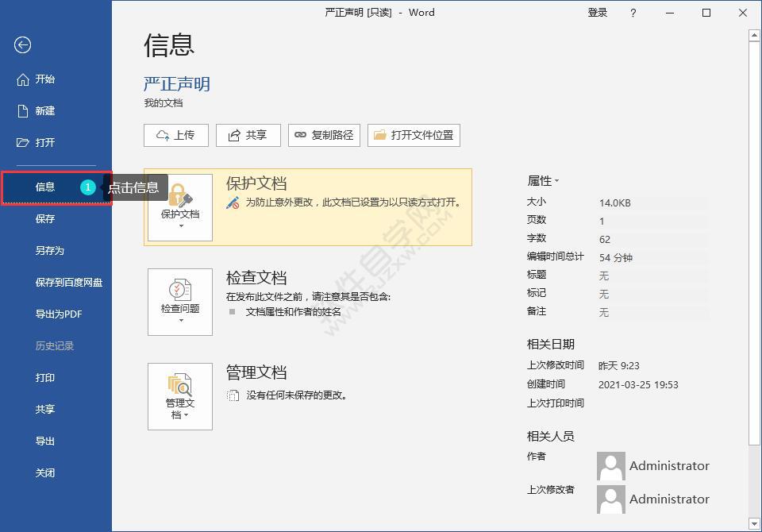Switch to the Print (打印) section
Screen dimensions: 762x532
(x=45, y=378)
